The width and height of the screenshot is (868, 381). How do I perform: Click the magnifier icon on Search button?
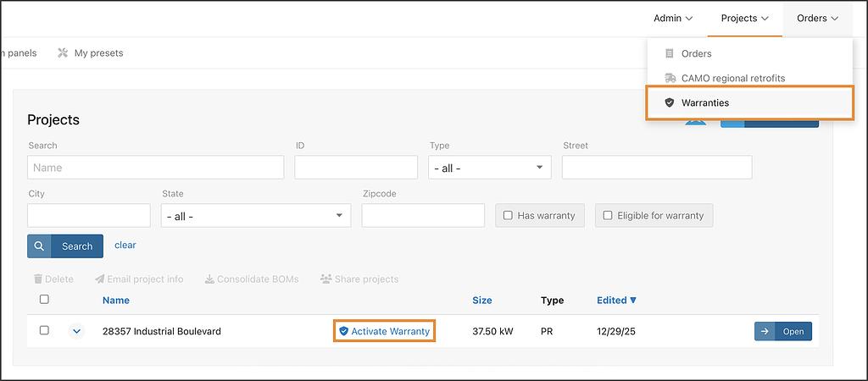tap(40, 246)
